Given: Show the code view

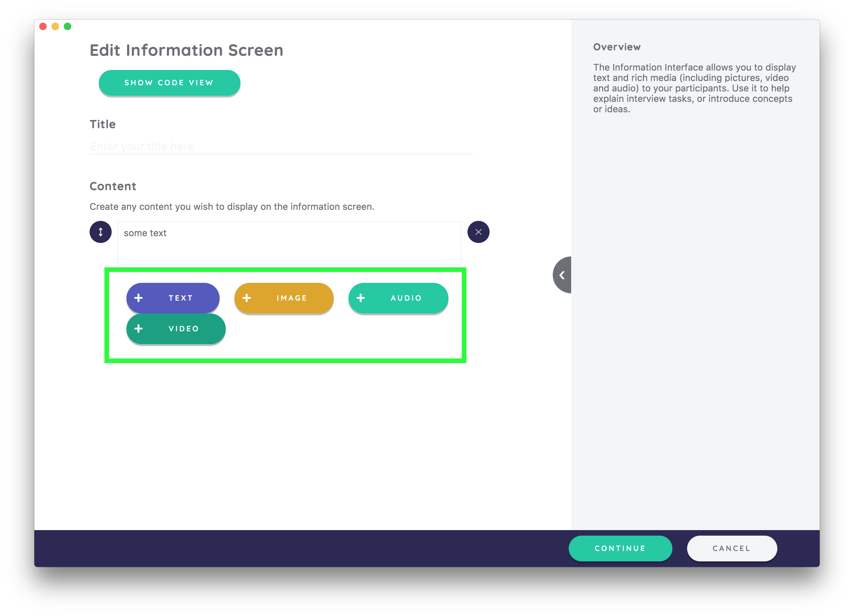Looking at the screenshot, I should tap(169, 83).
